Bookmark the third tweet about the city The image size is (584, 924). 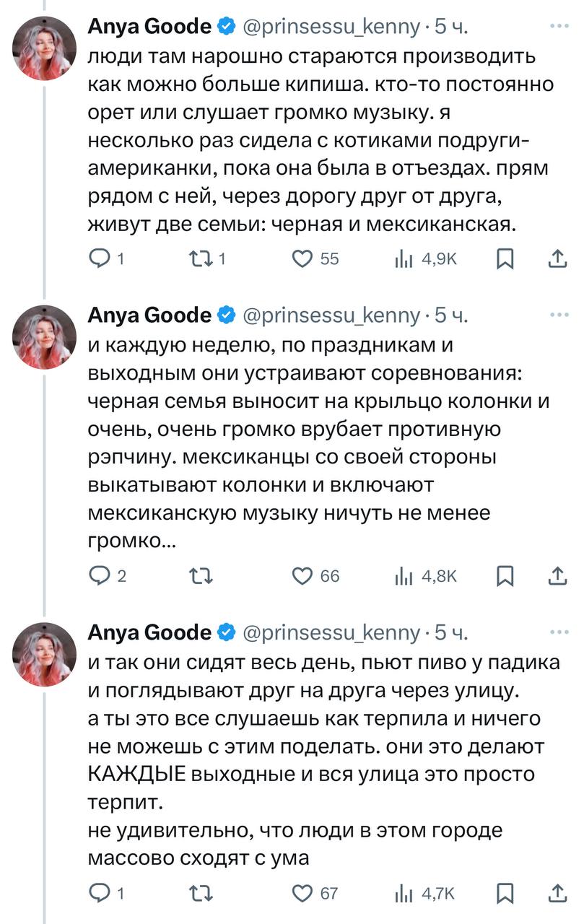pyautogui.click(x=506, y=894)
